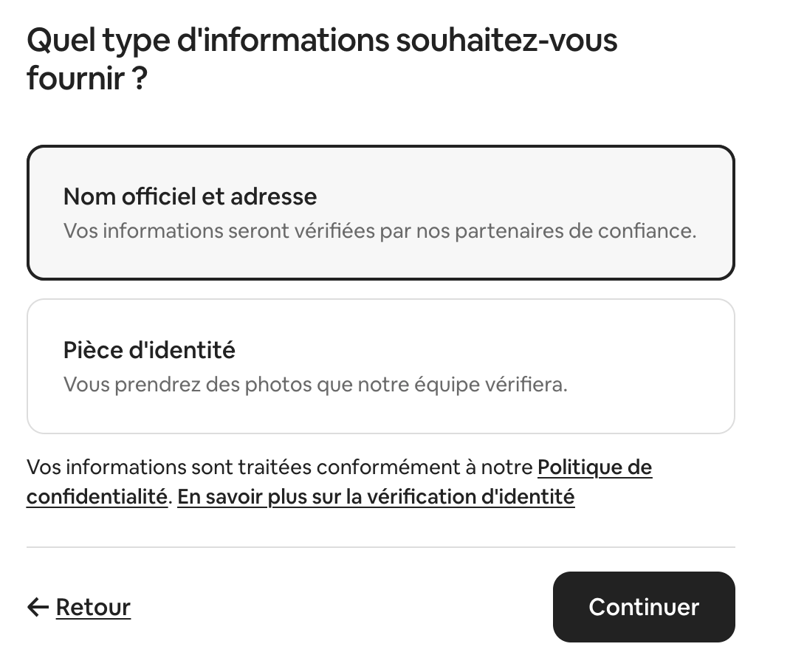Viewport: 790px width, 672px height.
Task: Click the Retour link to go back
Action: tap(92, 607)
